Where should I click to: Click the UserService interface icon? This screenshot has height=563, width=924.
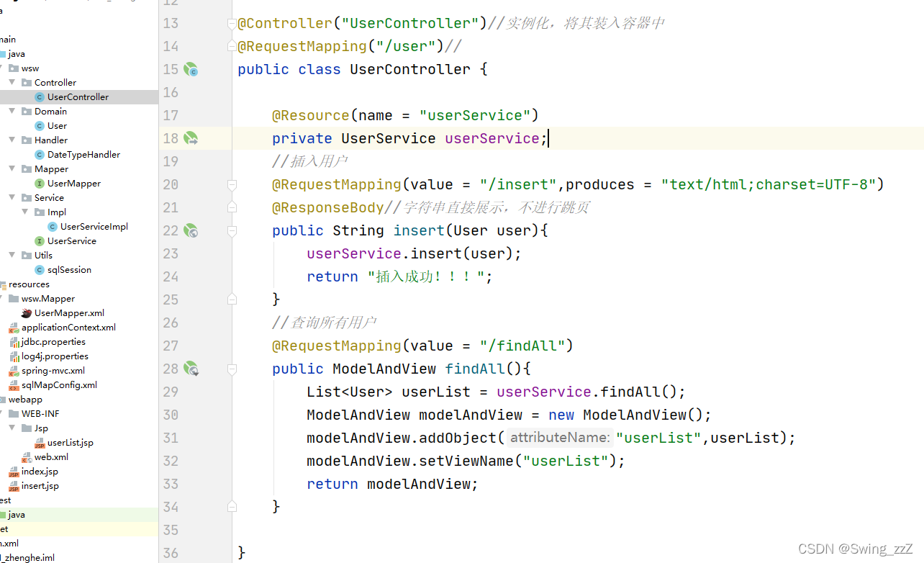(x=40, y=241)
